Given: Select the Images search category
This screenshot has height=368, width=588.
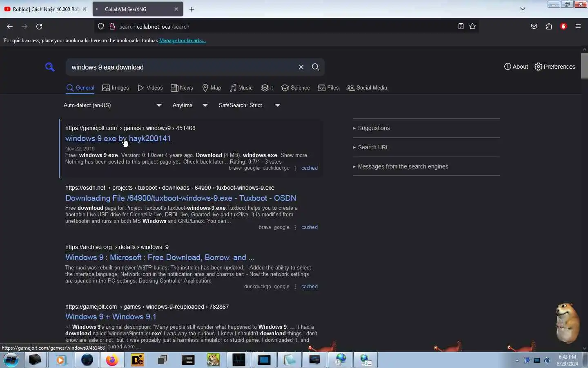Looking at the screenshot, I should [116, 88].
